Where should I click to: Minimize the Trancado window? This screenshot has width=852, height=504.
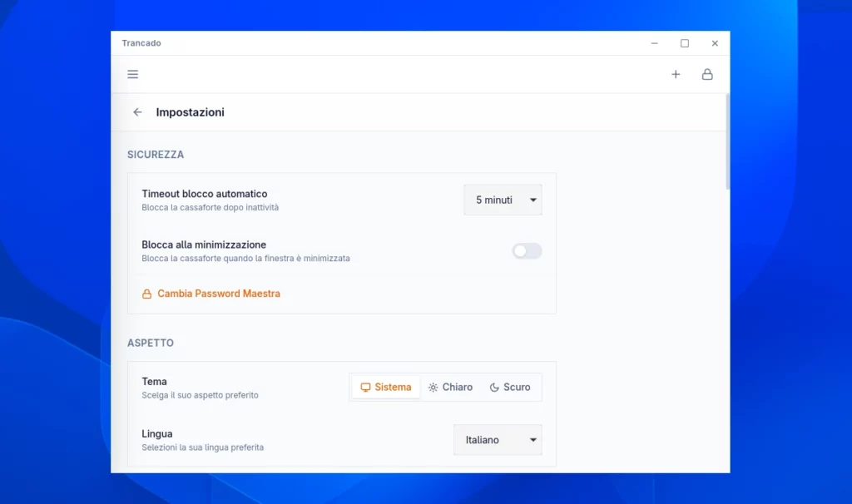click(x=654, y=43)
